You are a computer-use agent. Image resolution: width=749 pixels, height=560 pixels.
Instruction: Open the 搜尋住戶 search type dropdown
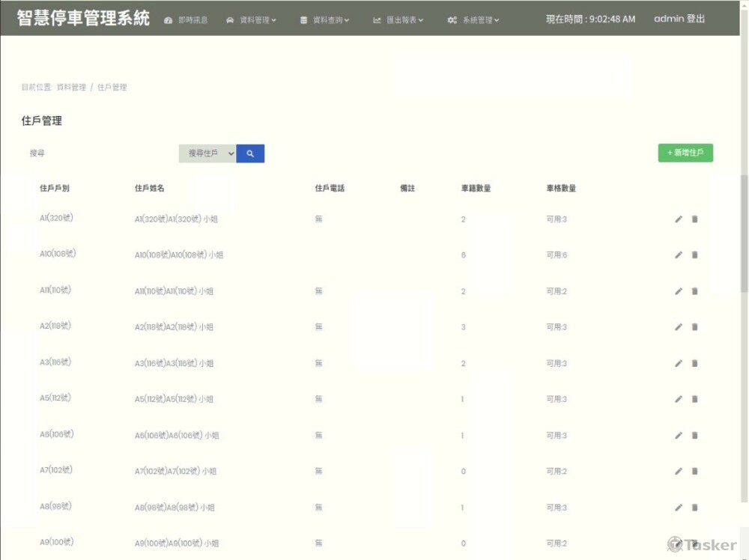tap(207, 153)
